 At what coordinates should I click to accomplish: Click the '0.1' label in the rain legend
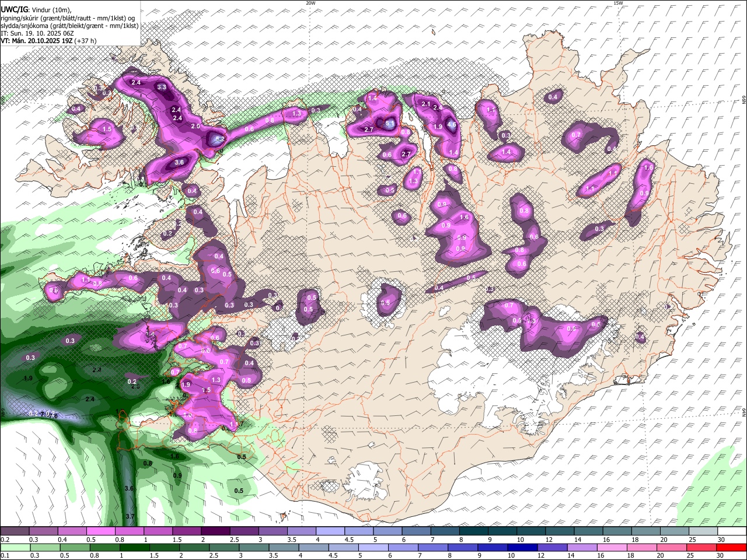5,556
